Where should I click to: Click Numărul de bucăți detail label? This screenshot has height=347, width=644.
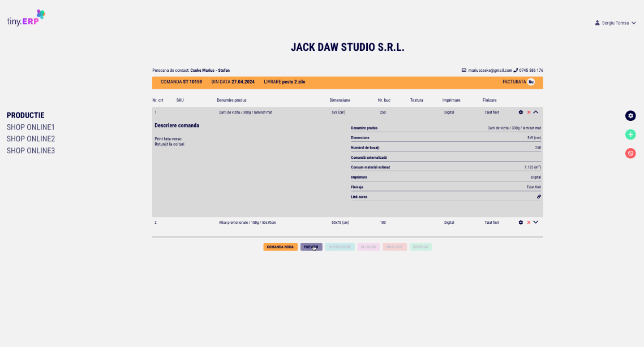[365, 148]
